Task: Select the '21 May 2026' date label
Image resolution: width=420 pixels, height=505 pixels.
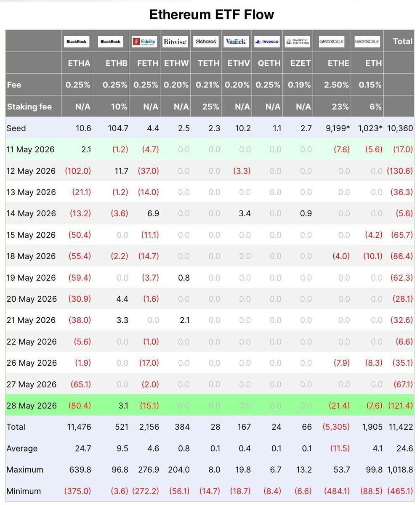Action: (x=31, y=320)
